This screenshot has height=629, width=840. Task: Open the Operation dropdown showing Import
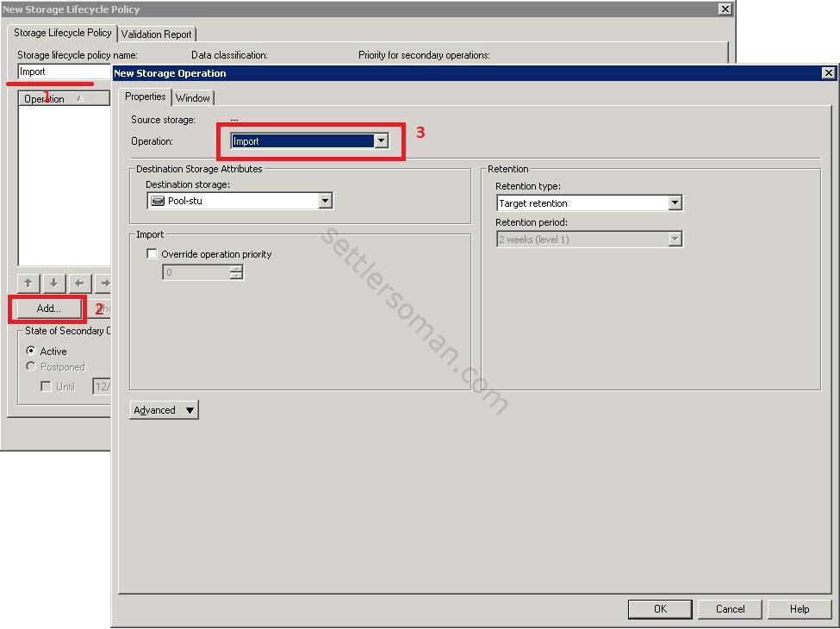coord(381,140)
